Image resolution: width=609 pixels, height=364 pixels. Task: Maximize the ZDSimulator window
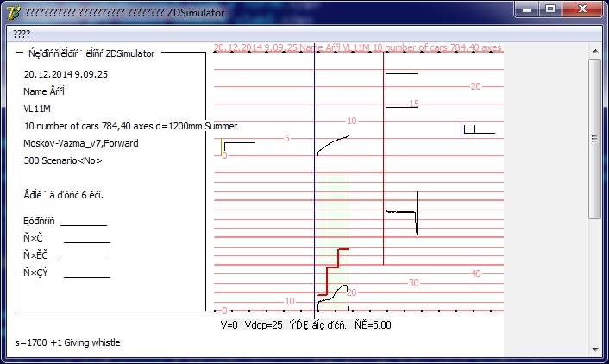(x=550, y=9)
